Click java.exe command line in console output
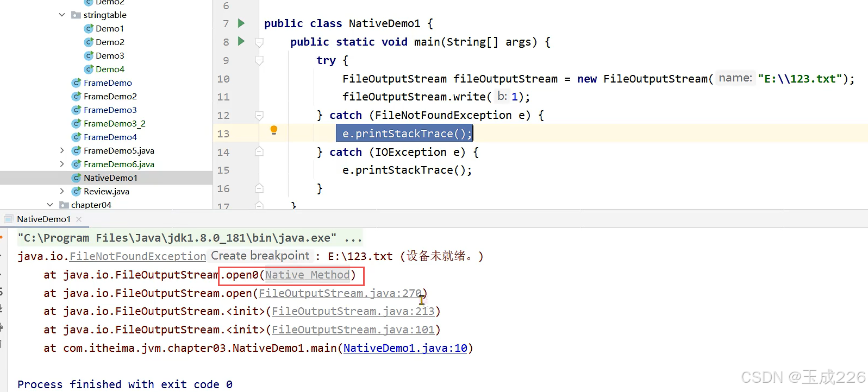Screen dimensions: 868x392 coord(190,238)
